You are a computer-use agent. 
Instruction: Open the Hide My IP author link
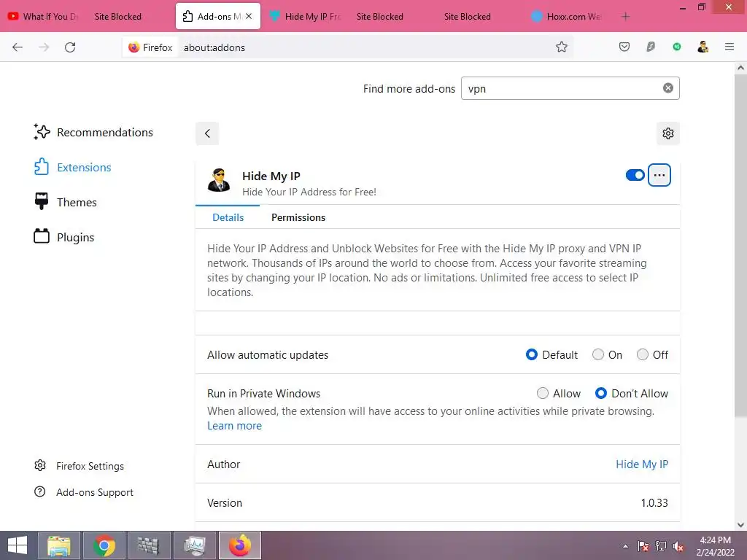[642, 464]
